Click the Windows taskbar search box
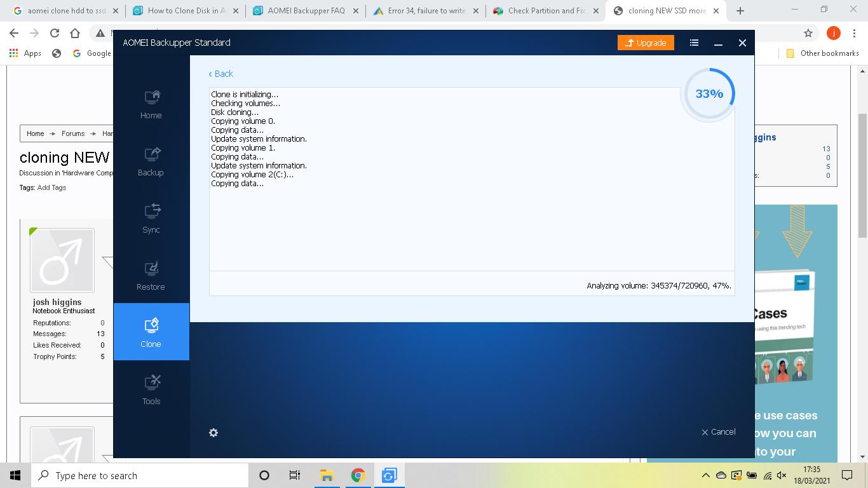Screen dimensions: 868x488 [139, 475]
